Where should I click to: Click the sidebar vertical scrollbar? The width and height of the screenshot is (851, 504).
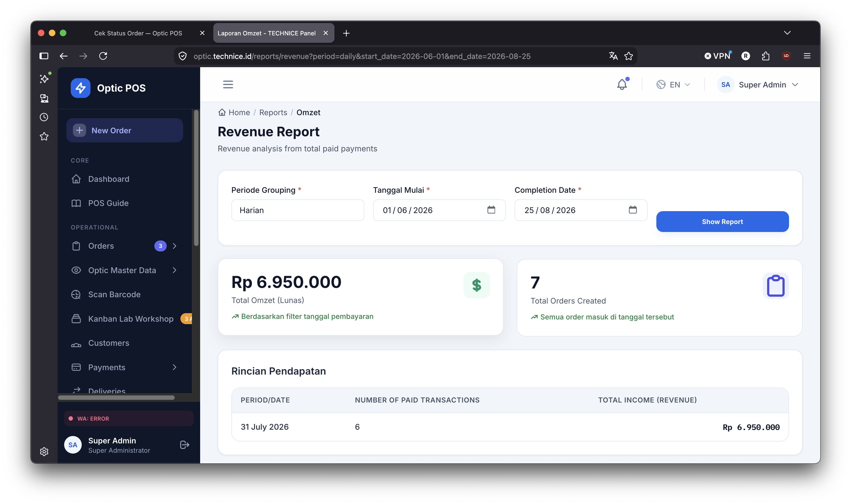click(196, 178)
